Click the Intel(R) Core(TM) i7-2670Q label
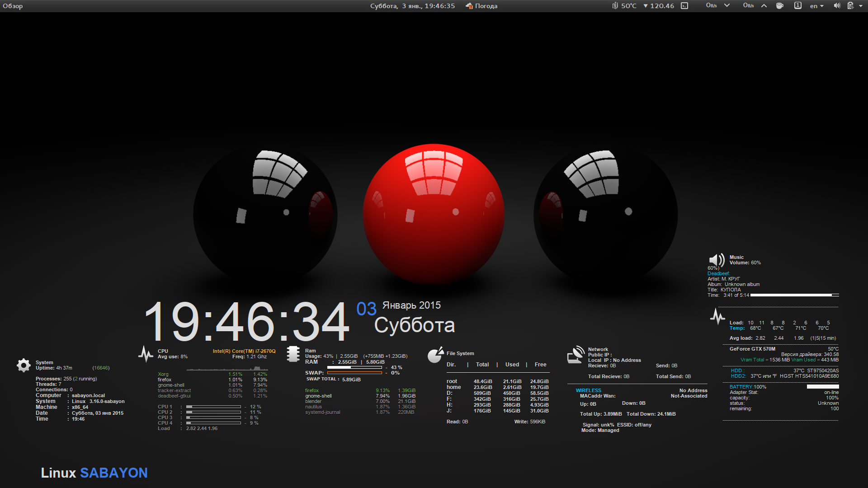The width and height of the screenshot is (868, 488). coord(244,351)
